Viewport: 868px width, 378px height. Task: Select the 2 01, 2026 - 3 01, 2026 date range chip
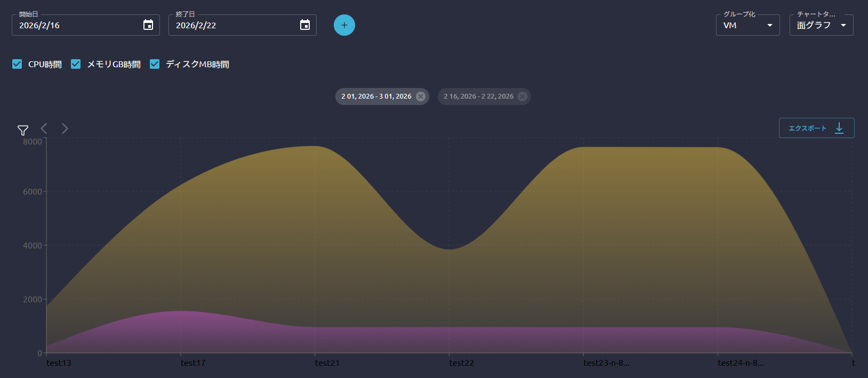point(376,96)
